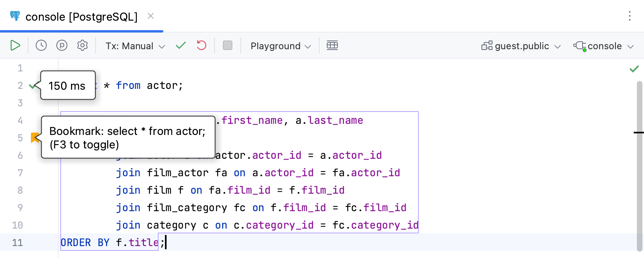Click the view parameters P icon

pos(62,46)
